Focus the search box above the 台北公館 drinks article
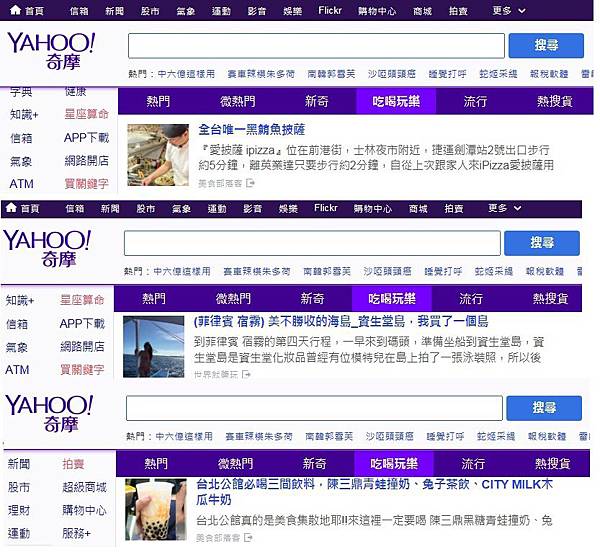The height and width of the screenshot is (552, 600). click(314, 408)
